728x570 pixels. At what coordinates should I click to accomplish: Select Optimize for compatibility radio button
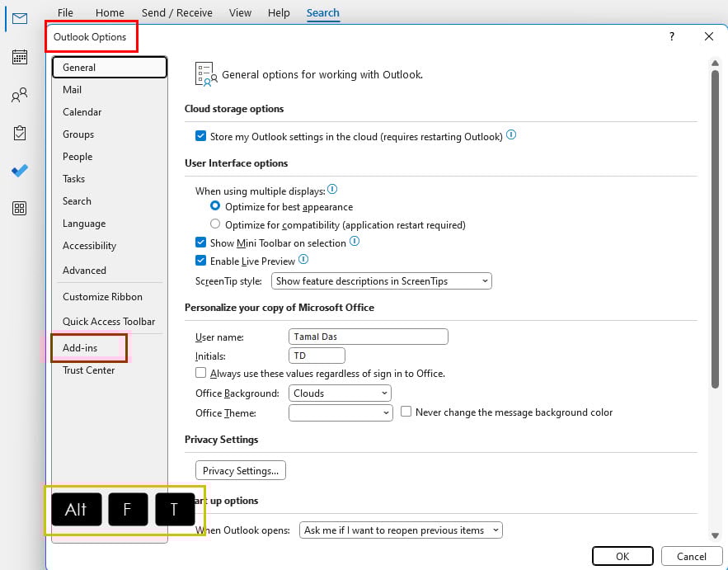tap(215, 224)
